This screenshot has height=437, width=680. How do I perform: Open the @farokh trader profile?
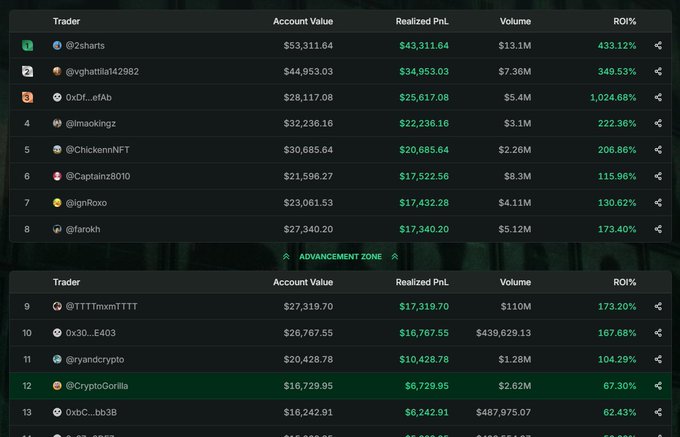click(x=83, y=229)
